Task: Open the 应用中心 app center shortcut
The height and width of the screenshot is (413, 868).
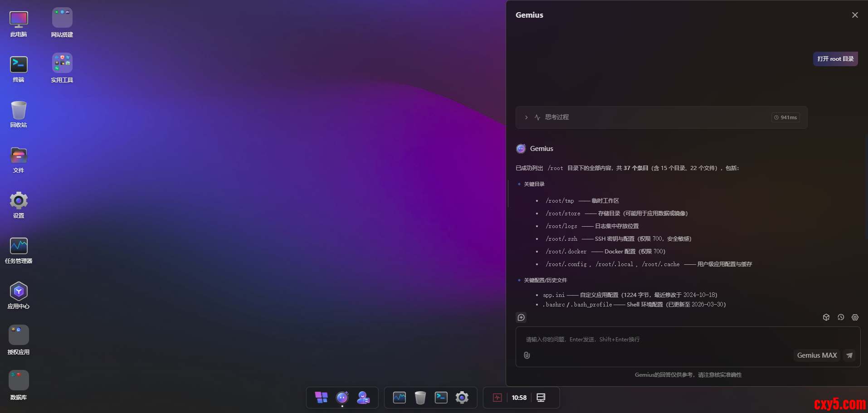Action: [x=19, y=292]
